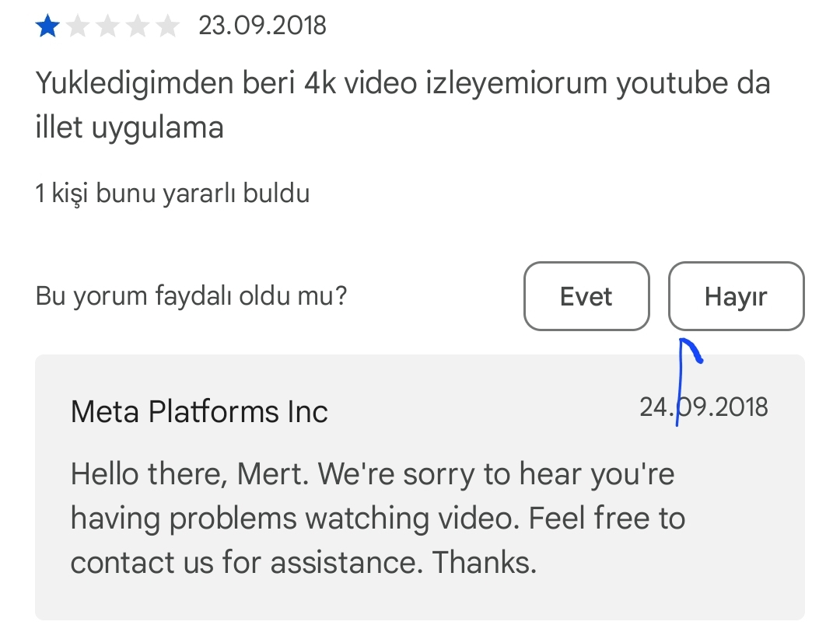Click the review date 23.09.2018
This screenshot has width=840, height=639.
click(x=262, y=26)
